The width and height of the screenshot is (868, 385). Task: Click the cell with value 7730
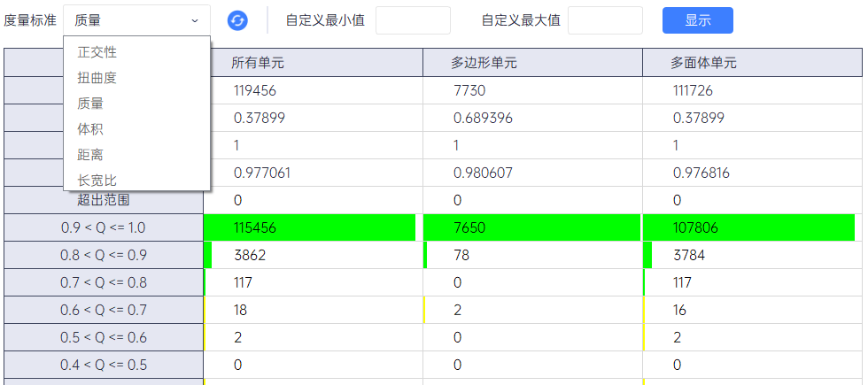coord(532,90)
